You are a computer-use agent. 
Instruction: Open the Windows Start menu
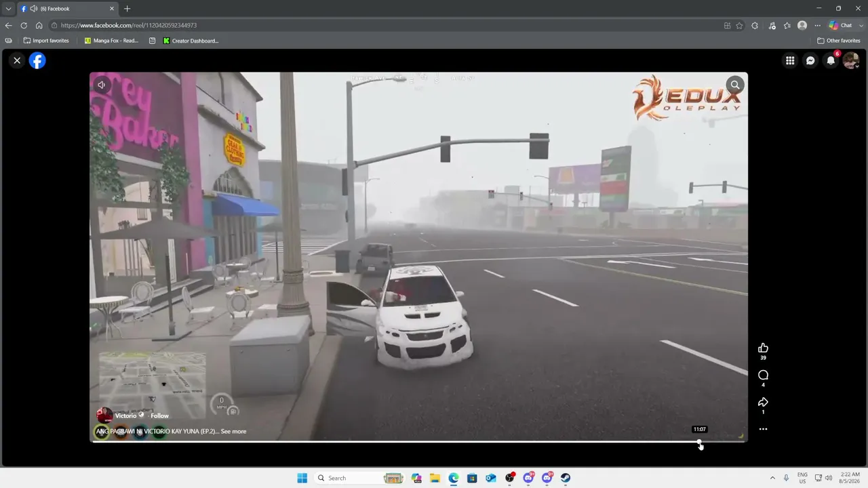pyautogui.click(x=302, y=478)
